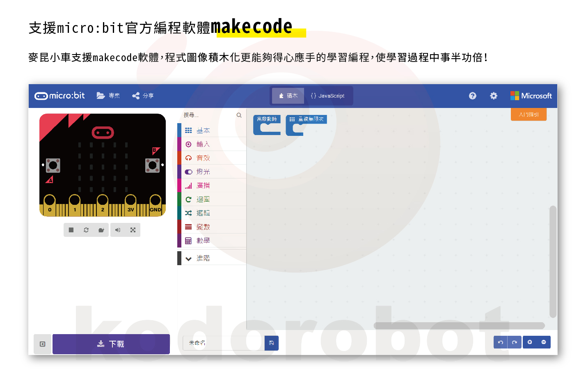Open the Logic (邏輯) block category
This screenshot has width=588, height=392.
coord(212,213)
